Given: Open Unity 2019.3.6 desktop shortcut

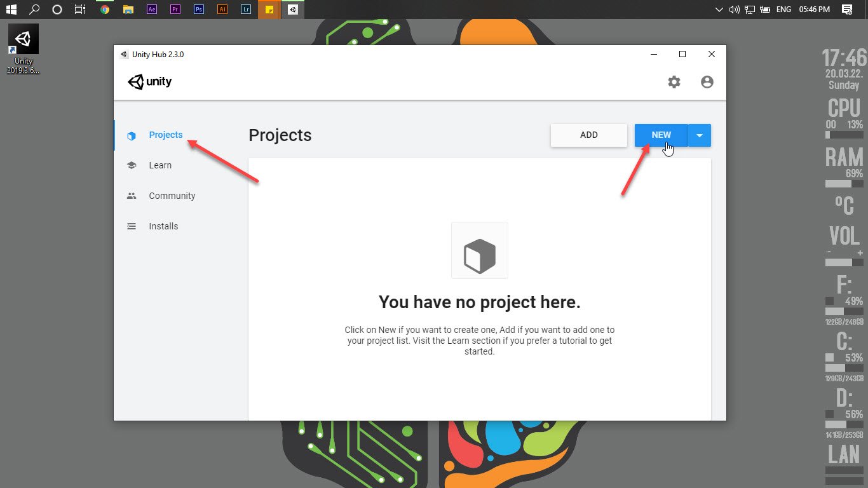Looking at the screenshot, I should [x=24, y=50].
